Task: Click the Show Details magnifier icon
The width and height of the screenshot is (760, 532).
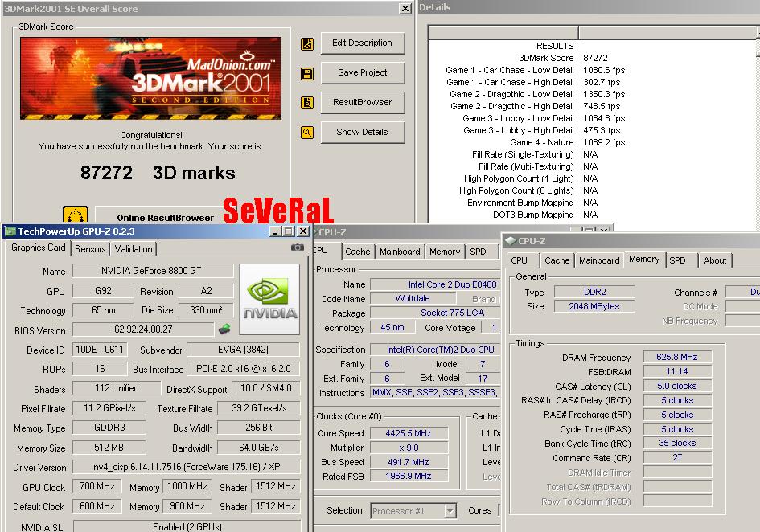Action: click(306, 133)
